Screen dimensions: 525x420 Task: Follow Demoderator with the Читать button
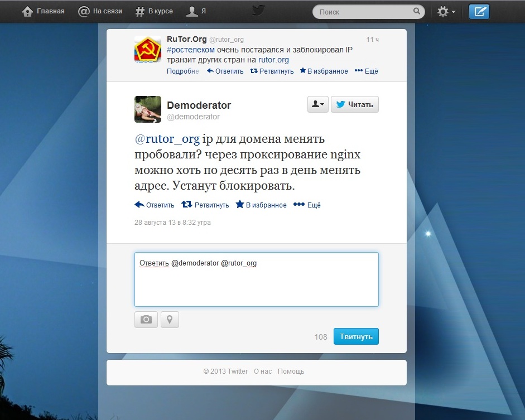[x=355, y=104]
